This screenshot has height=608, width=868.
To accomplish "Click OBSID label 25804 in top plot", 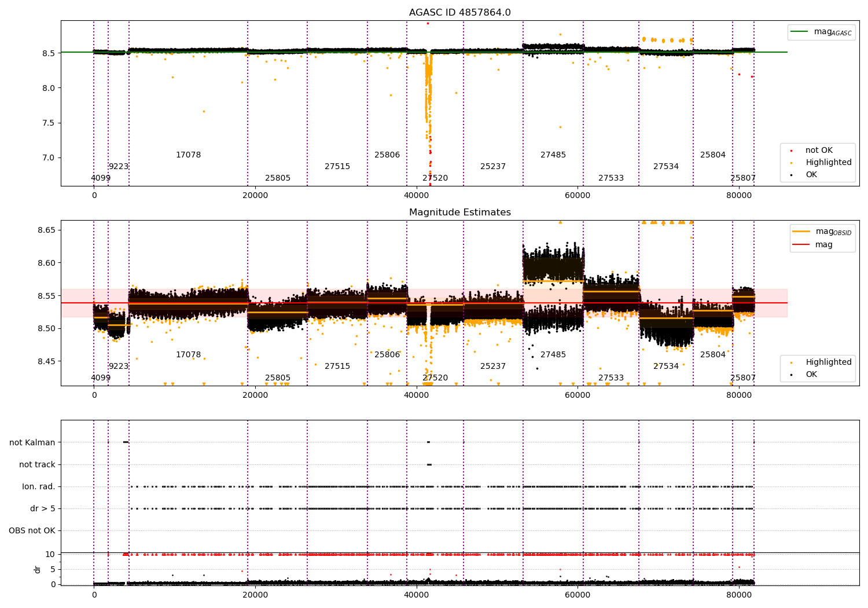I will (713, 155).
